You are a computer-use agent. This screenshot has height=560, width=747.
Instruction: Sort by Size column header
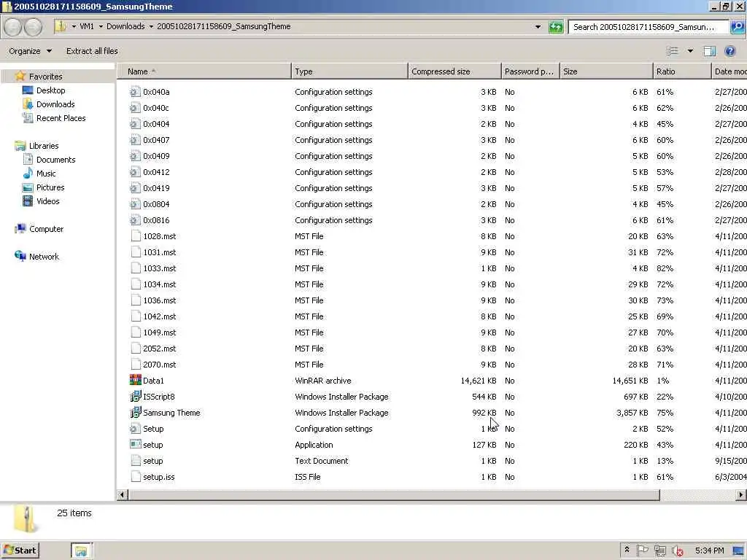[606, 71]
